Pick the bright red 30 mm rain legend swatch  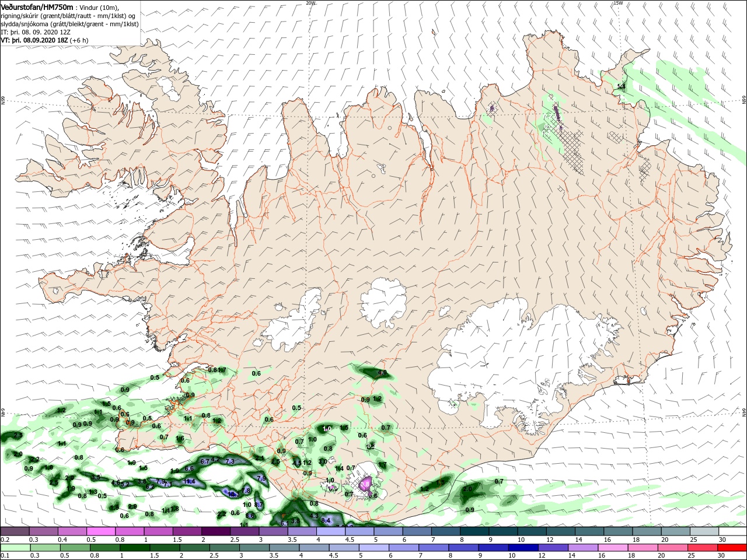732,548
